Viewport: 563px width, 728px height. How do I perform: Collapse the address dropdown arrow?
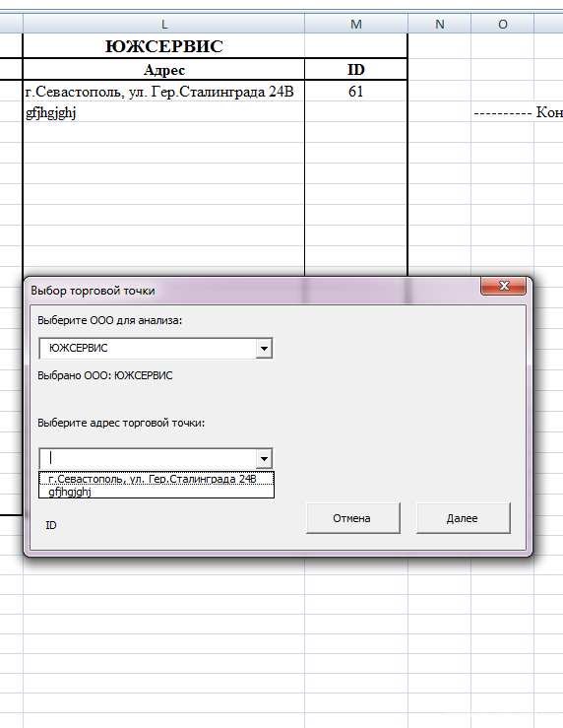pyautogui.click(x=264, y=459)
